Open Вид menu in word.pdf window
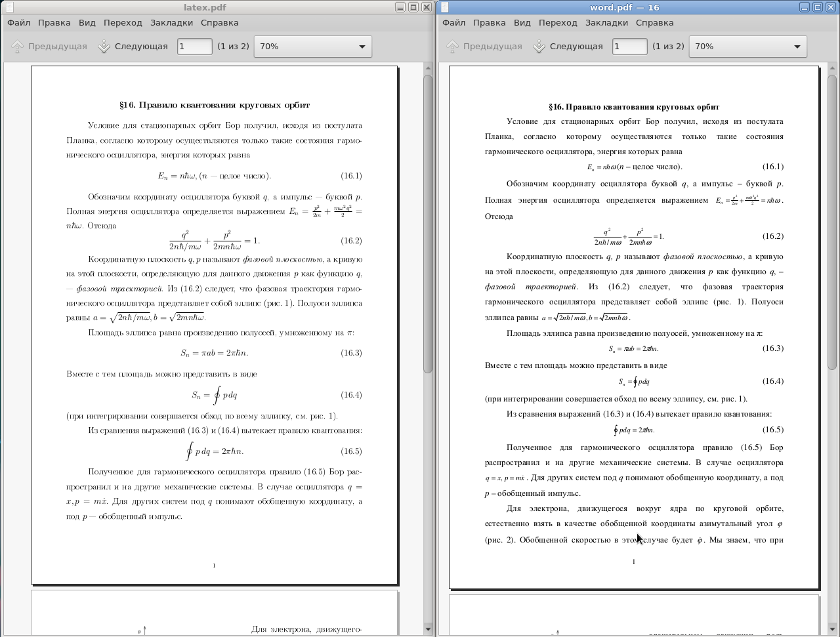 tap(522, 22)
